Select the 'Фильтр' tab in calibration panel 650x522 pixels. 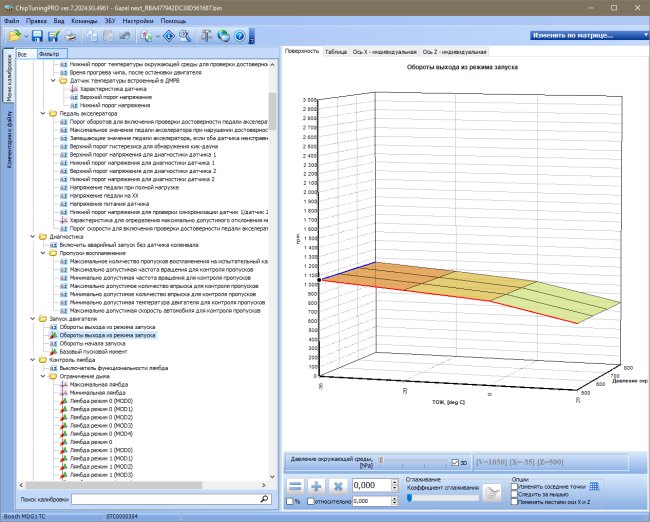(52, 54)
